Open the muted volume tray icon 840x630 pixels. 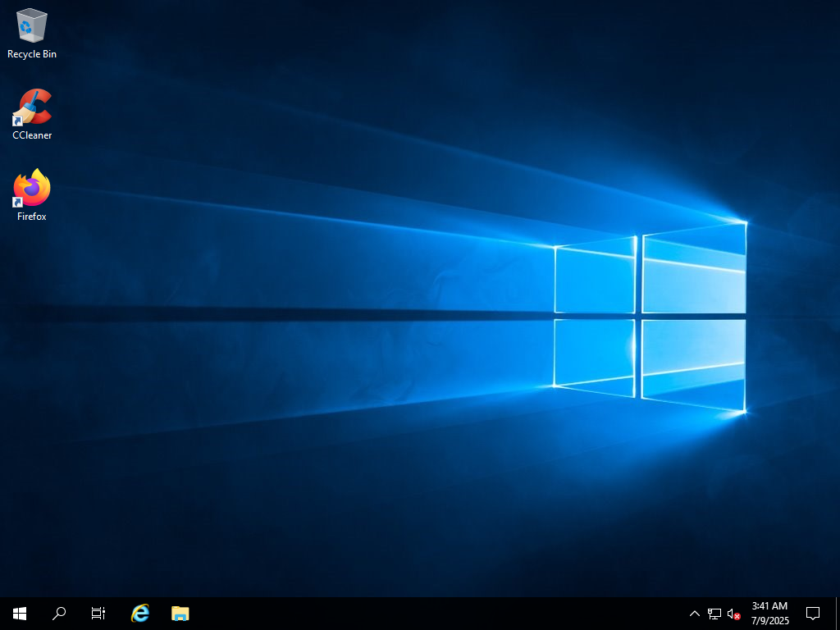(734, 614)
